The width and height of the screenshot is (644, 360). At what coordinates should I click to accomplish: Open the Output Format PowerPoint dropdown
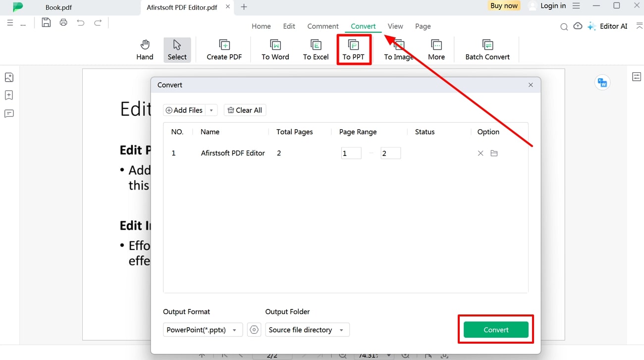tap(203, 330)
